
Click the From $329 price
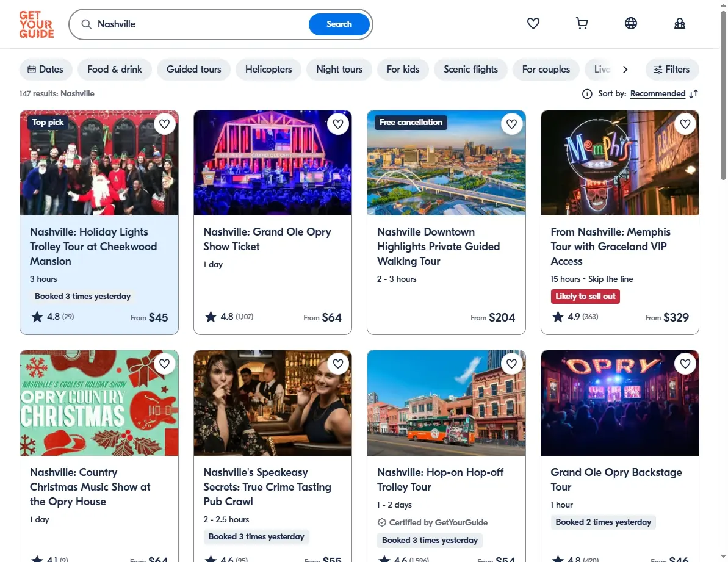pyautogui.click(x=667, y=317)
